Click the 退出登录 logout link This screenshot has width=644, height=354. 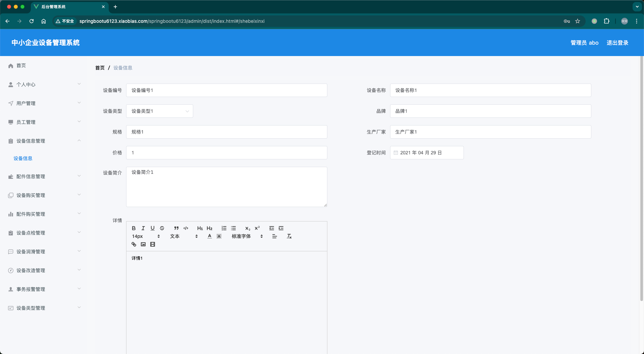[617, 43]
